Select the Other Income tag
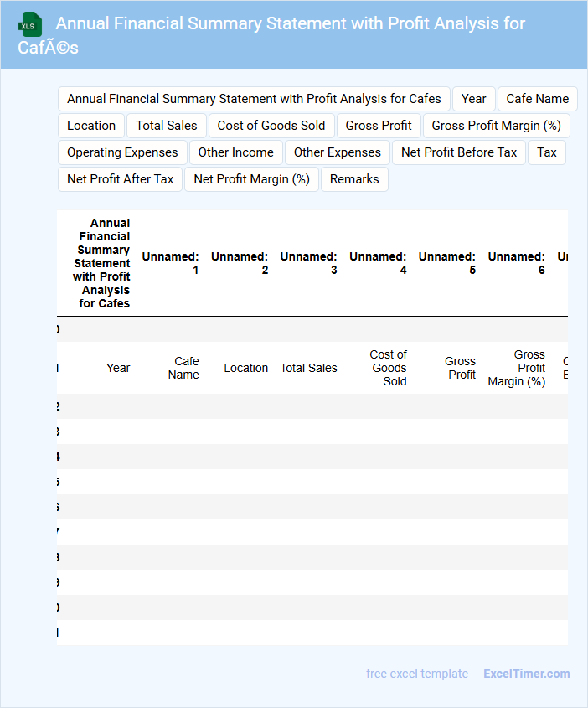This screenshot has width=588, height=708. tap(236, 152)
